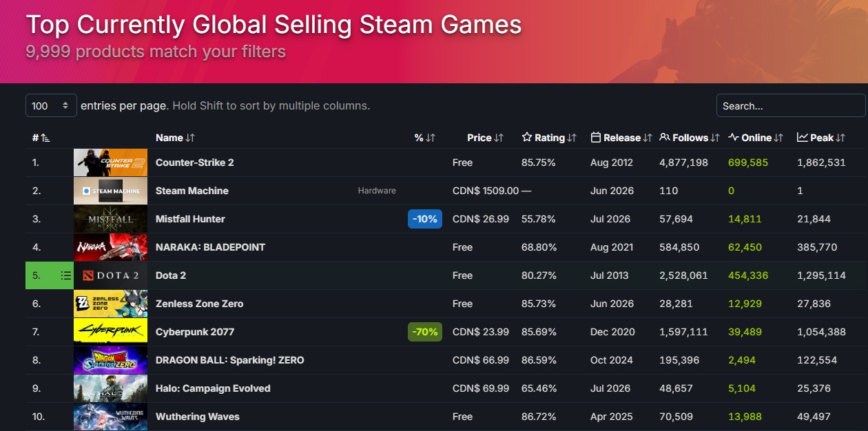Sort table by Name column
The width and height of the screenshot is (868, 431).
click(x=175, y=138)
